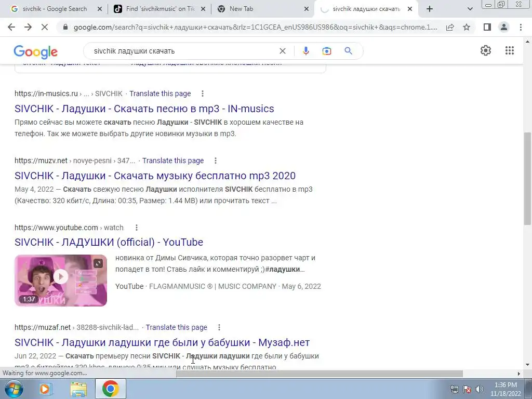Click the vertical scrollbar thumb
Viewport: 532px width, 399px height.
[x=527, y=179]
